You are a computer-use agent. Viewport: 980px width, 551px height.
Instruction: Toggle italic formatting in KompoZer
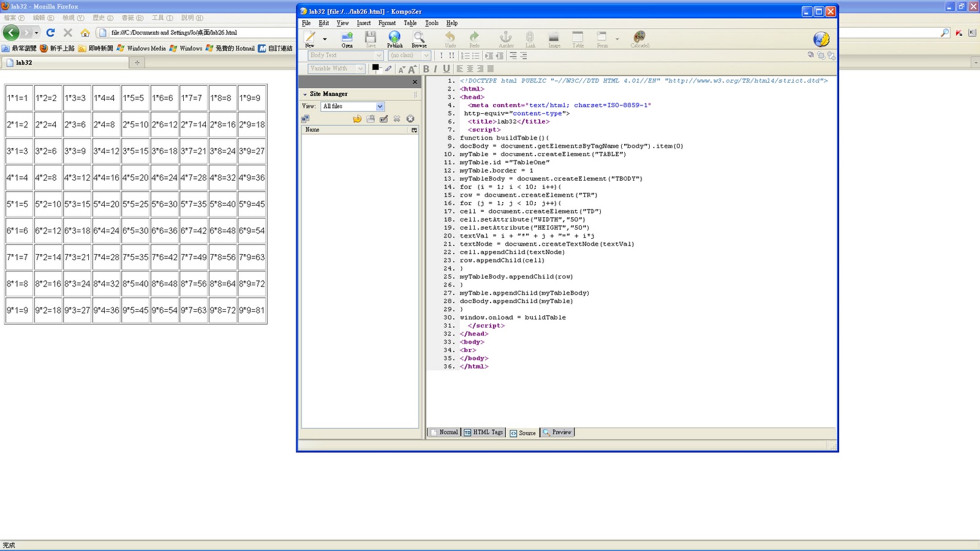point(435,69)
